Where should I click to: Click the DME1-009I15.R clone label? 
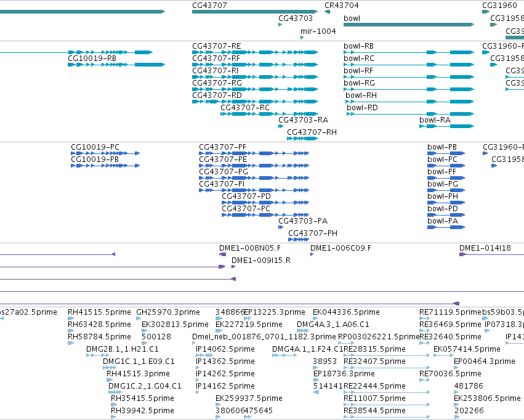(x=261, y=260)
